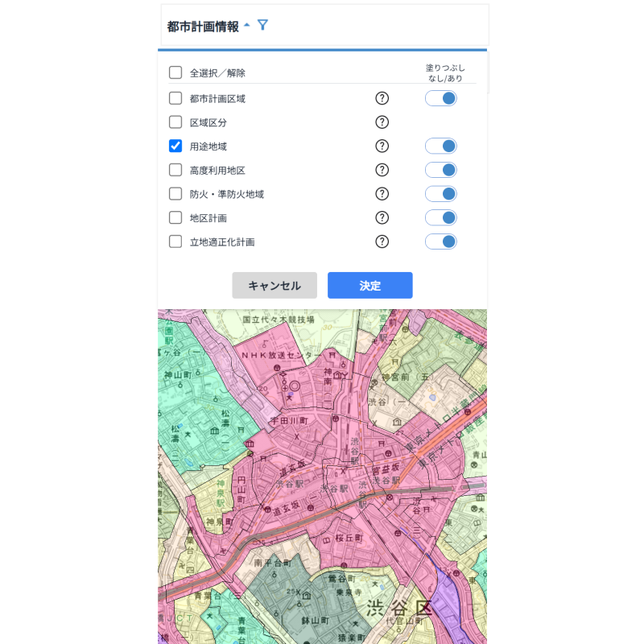644x644 pixels.
Task: Collapse the 都市計画情報 panel arrow
Action: (x=246, y=26)
